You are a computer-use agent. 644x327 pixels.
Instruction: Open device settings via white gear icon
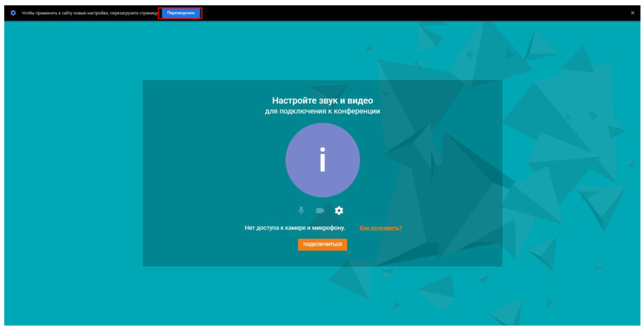tap(339, 211)
